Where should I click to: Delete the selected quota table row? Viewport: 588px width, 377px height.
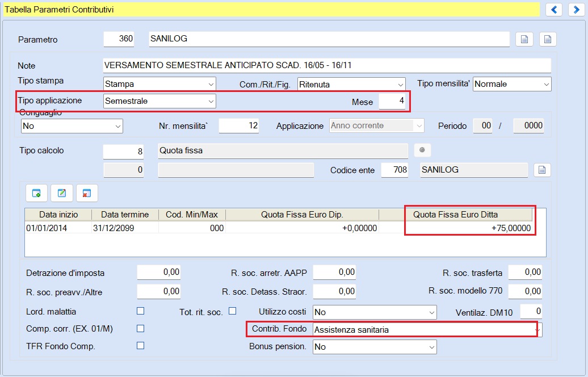coord(87,193)
